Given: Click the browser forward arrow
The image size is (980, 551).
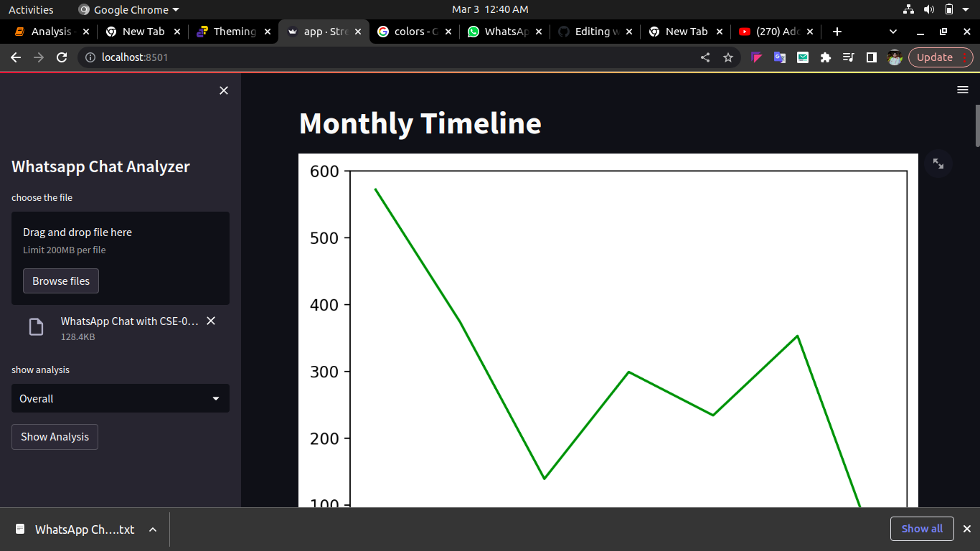Looking at the screenshot, I should [39, 57].
